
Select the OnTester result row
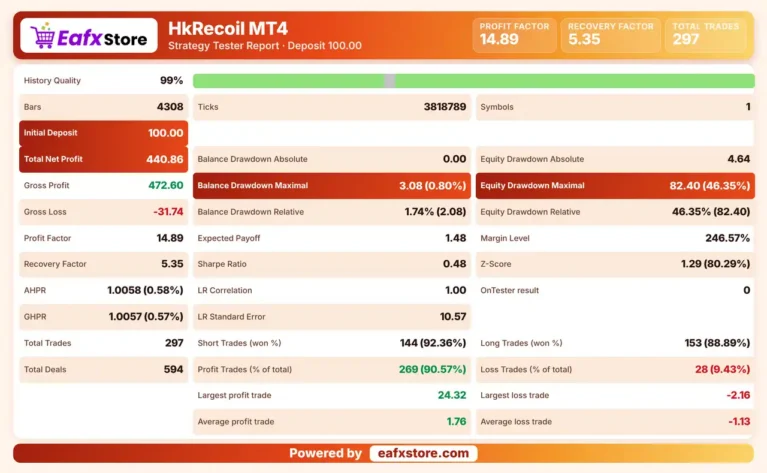[x=615, y=291]
